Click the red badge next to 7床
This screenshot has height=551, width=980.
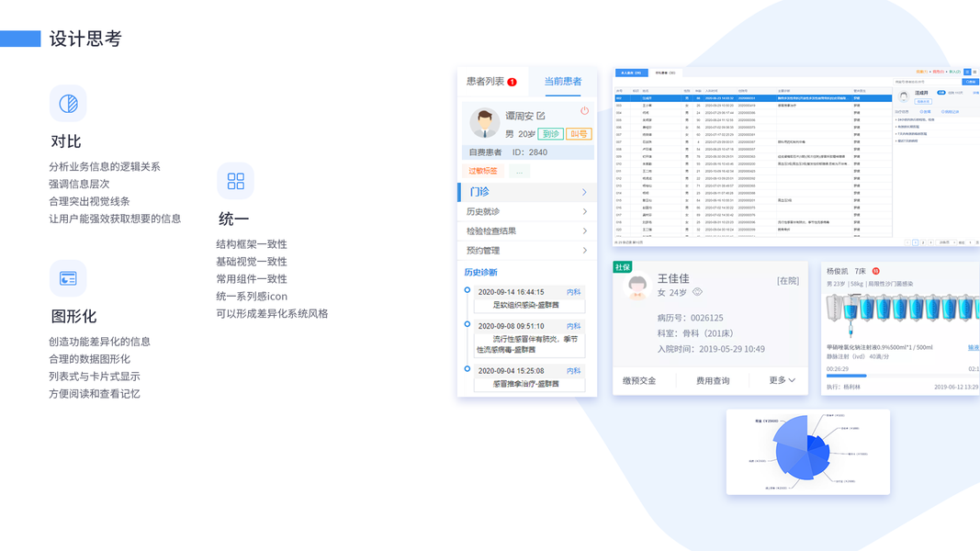[875, 271]
